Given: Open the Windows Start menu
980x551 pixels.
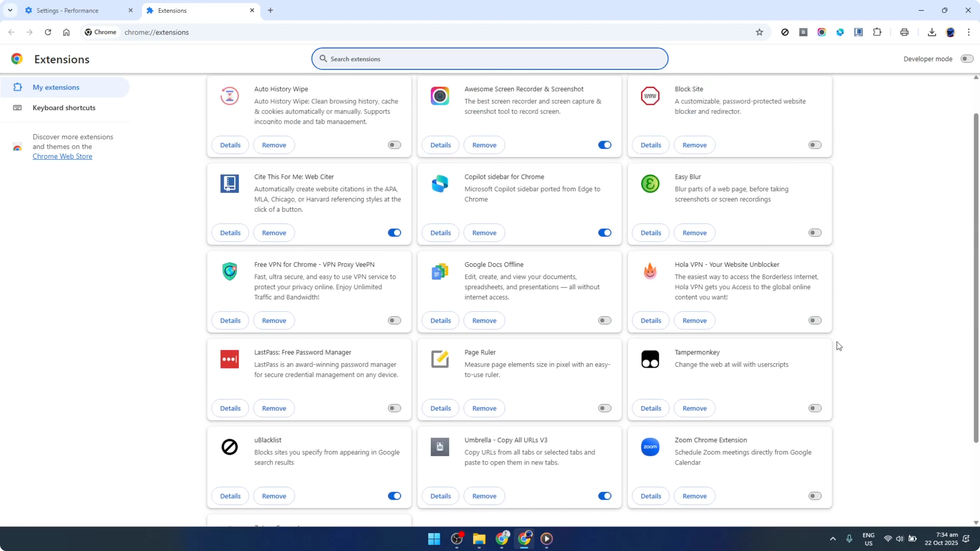Looking at the screenshot, I should pyautogui.click(x=434, y=539).
